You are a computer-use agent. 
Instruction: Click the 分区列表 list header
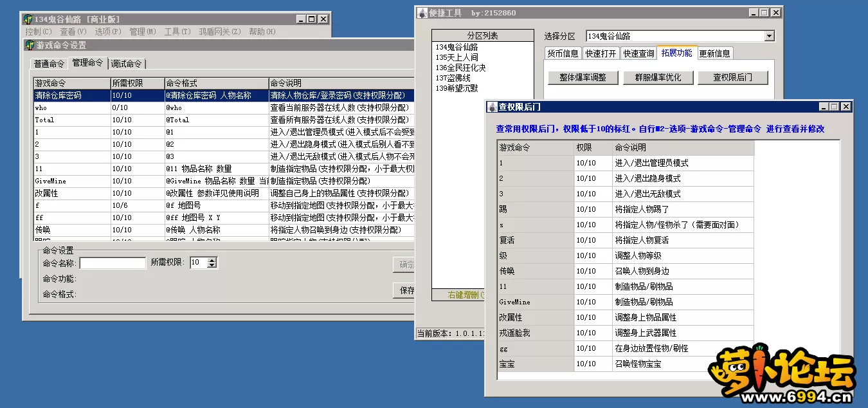482,35
